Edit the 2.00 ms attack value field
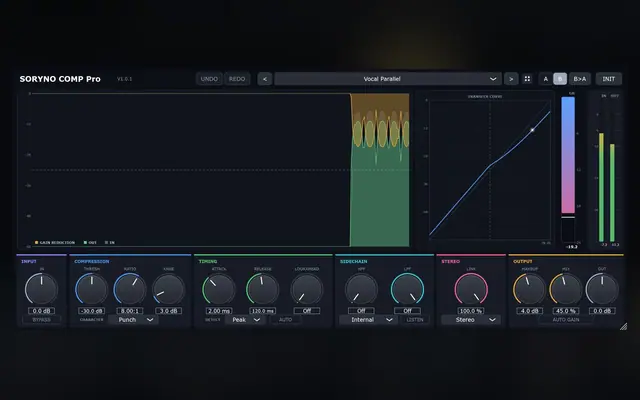The image size is (640, 400). 219,311
